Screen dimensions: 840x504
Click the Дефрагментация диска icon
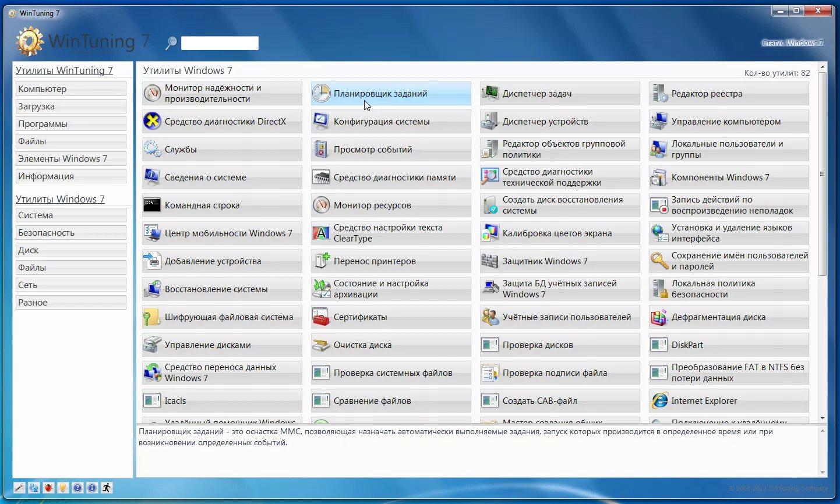tap(659, 317)
